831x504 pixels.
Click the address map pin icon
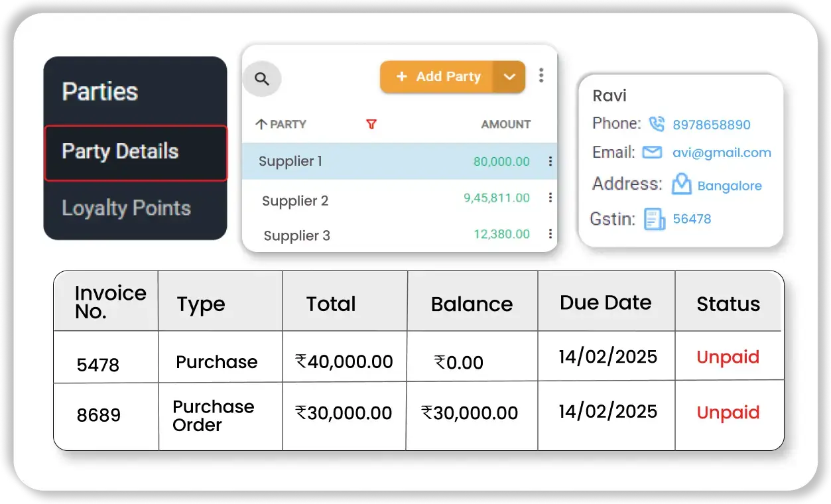click(681, 184)
